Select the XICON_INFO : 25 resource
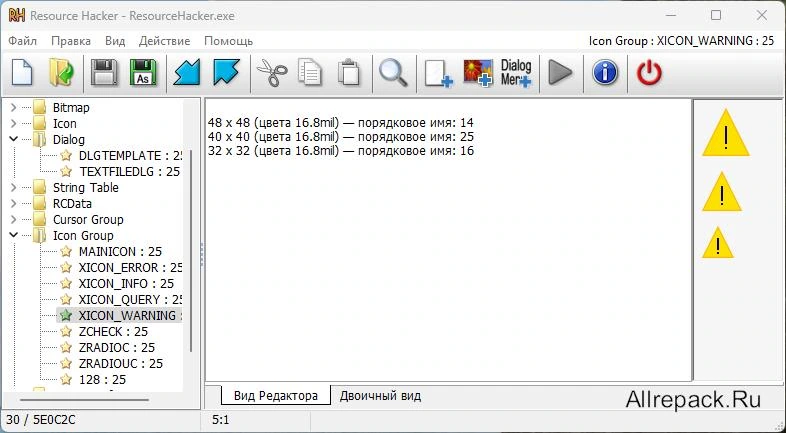786x433 pixels. point(126,284)
